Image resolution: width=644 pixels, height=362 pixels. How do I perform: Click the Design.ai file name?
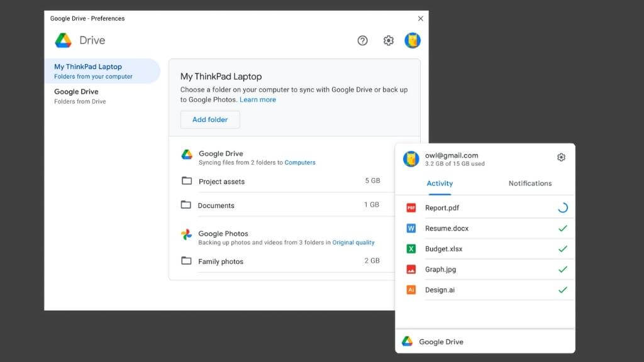tap(440, 290)
